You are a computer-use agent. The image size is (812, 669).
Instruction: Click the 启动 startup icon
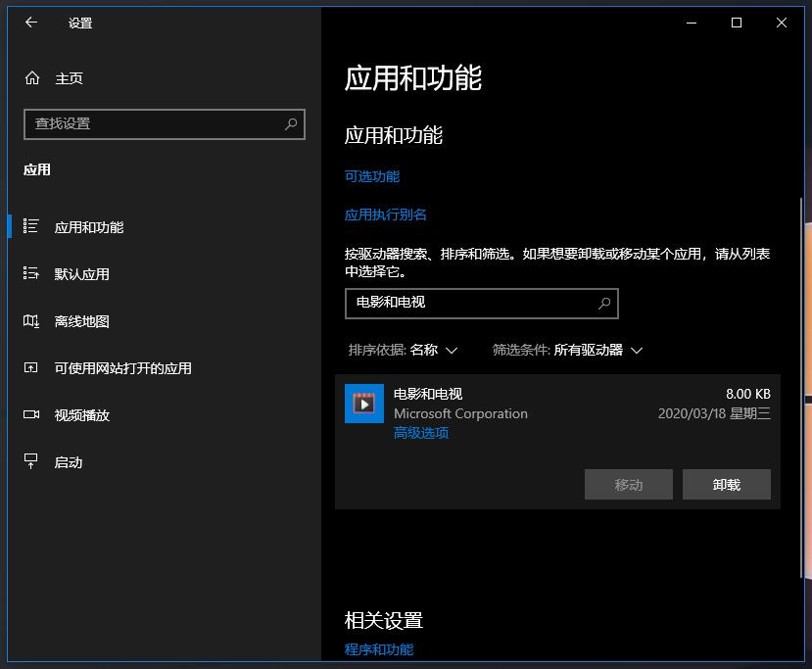(x=31, y=461)
